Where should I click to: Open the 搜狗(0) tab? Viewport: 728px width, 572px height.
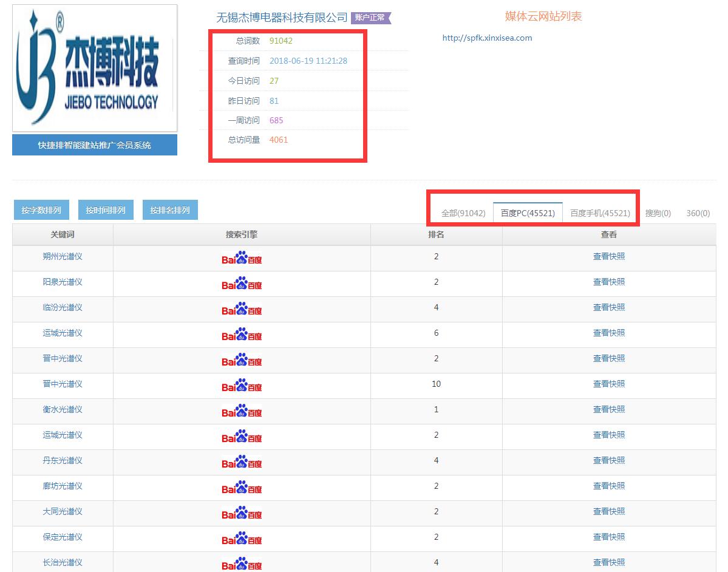658,213
